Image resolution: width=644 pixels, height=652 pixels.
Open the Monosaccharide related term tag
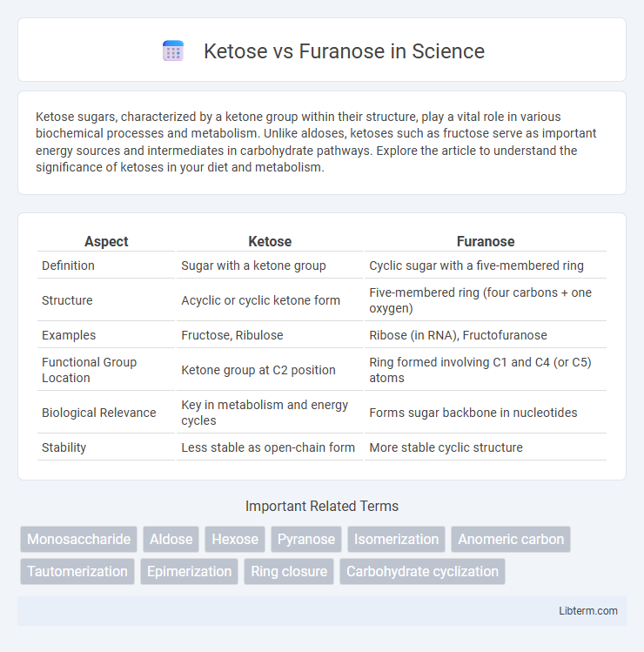[x=78, y=540]
